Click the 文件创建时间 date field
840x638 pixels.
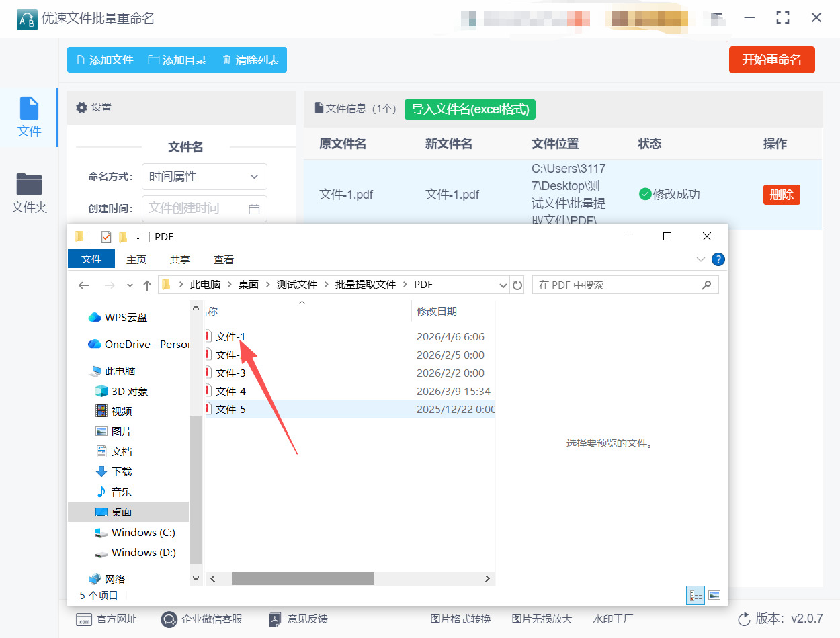[x=204, y=208]
